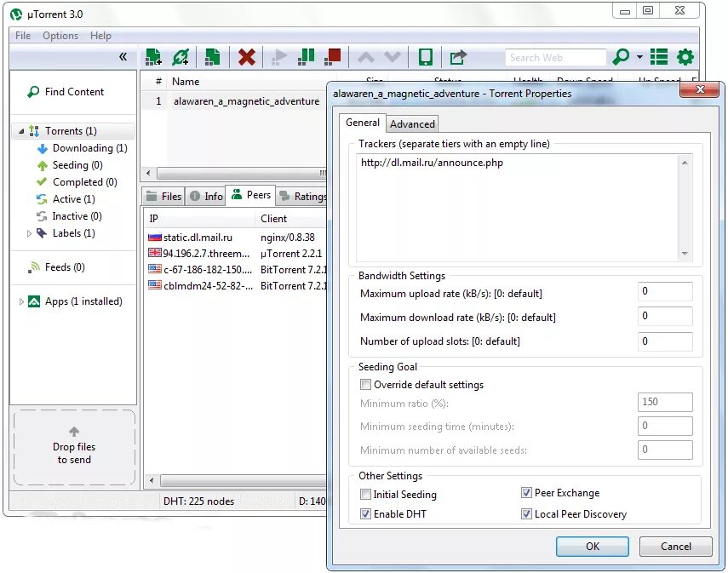Switch to the Files tab
728x573 pixels.
163,197
